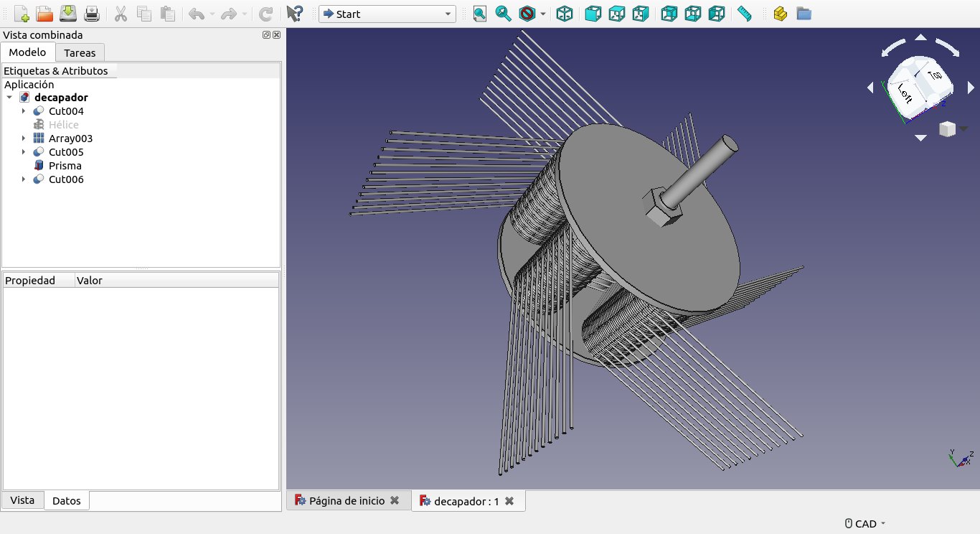Click Fit All view magnifier icon
The width and height of the screenshot is (980, 534).
point(479,14)
